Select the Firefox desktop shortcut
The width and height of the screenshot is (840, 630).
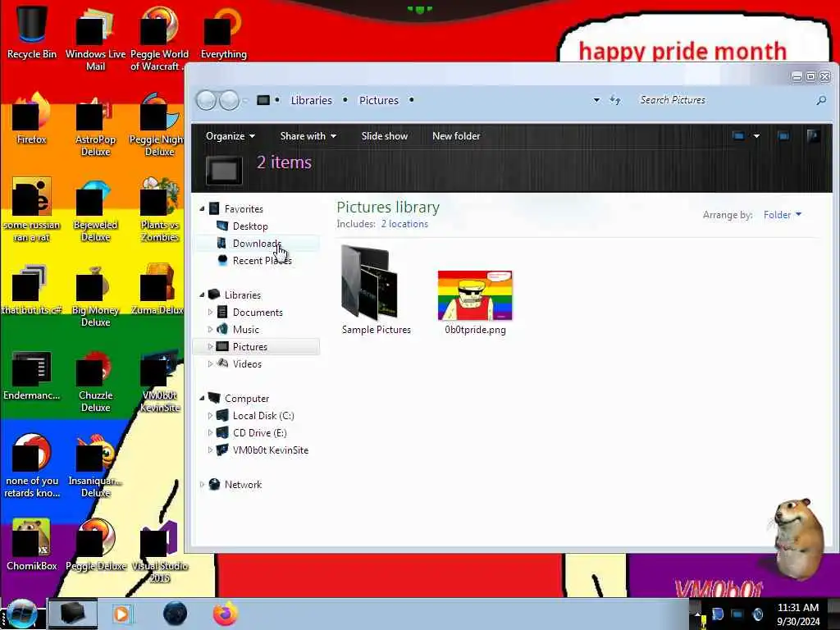pos(32,118)
